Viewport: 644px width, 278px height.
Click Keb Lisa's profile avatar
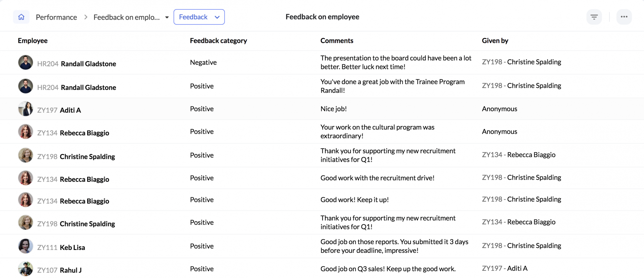tap(25, 246)
